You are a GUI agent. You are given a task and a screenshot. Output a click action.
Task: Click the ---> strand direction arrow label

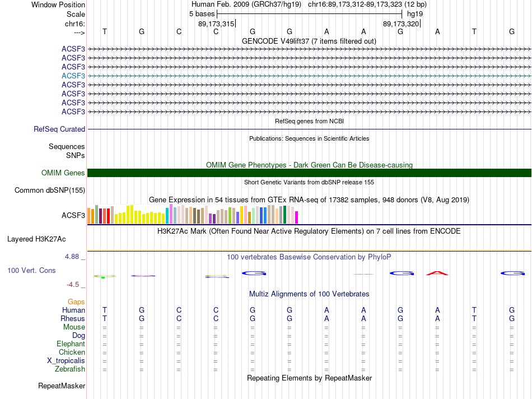pyautogui.click(x=79, y=33)
